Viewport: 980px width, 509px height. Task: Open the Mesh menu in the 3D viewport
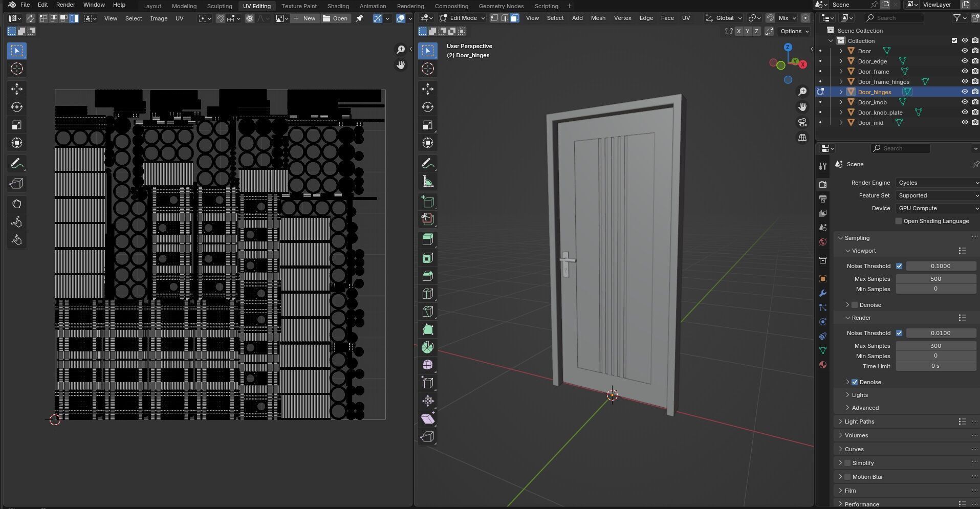tap(598, 18)
